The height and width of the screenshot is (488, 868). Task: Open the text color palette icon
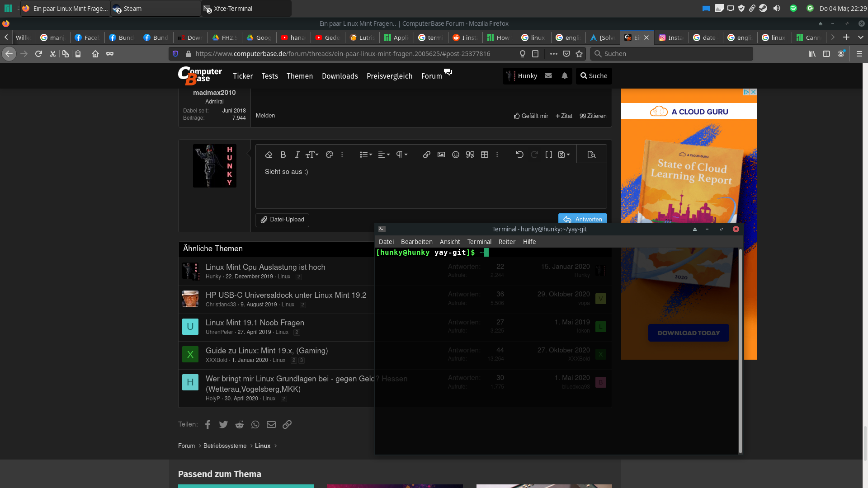point(330,155)
